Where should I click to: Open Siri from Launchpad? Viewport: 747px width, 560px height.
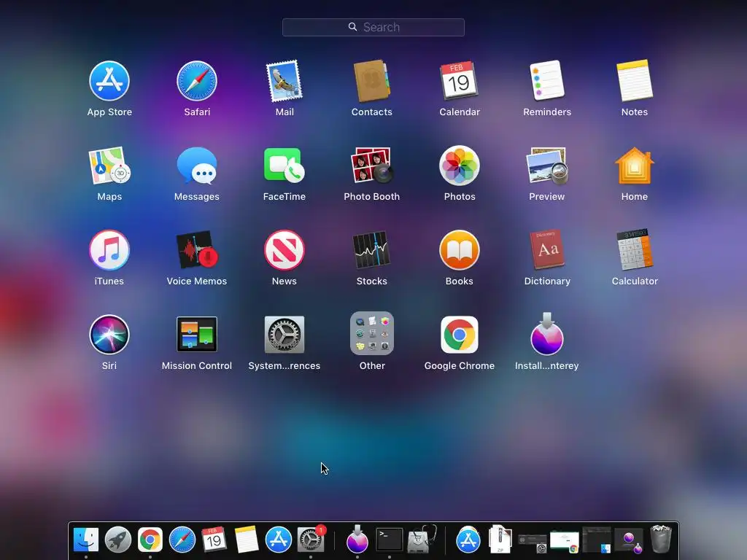tap(109, 335)
